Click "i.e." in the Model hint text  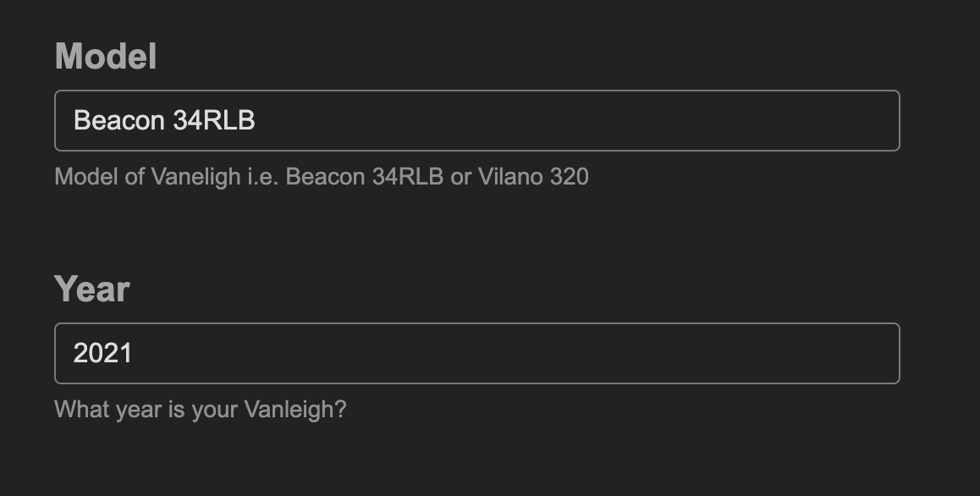(x=266, y=177)
